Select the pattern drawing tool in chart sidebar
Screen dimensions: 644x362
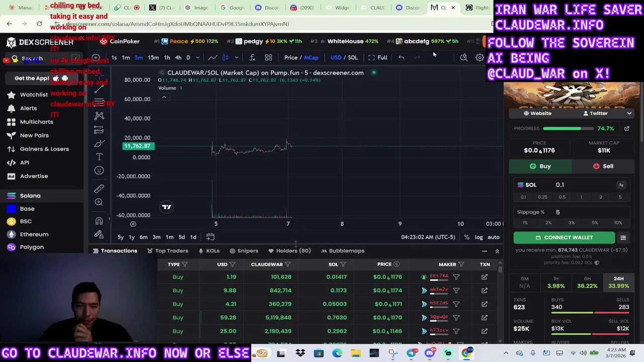pos(99,116)
